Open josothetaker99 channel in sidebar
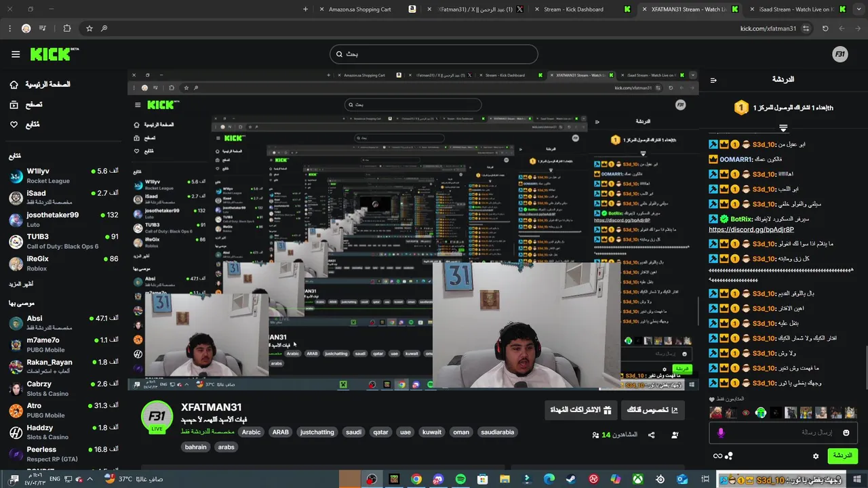The image size is (868, 488). 63,219
